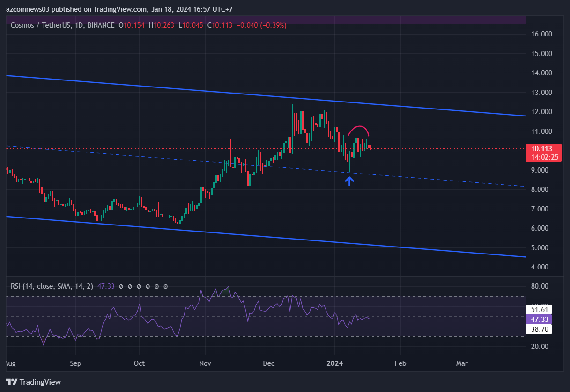
Task: Click the change value −0.040 (−0.39%)
Action: click(x=262, y=25)
